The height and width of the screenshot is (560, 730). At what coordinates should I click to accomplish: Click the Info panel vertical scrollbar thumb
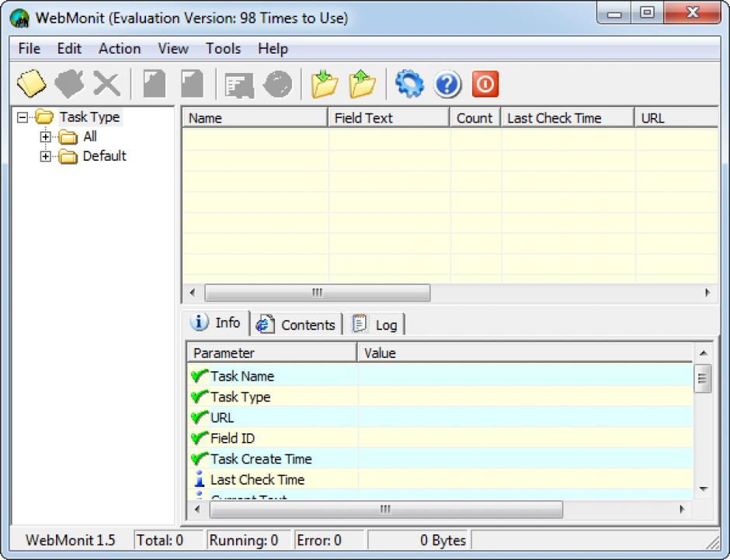tap(703, 378)
